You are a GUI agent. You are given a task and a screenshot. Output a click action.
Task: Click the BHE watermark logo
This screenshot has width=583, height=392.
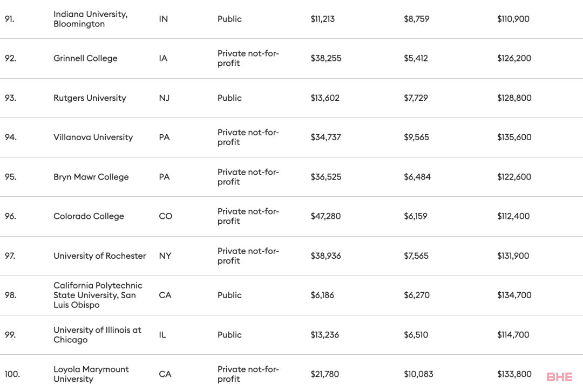coord(559,377)
